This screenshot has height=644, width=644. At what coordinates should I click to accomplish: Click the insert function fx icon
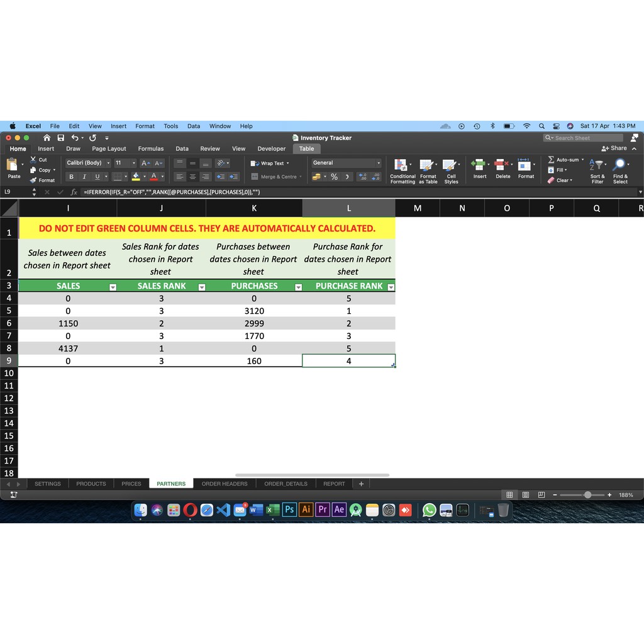pos(74,192)
